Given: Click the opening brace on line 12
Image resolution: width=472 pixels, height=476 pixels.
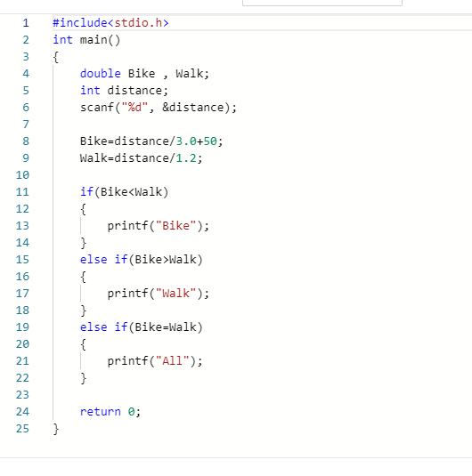Looking at the screenshot, I should [x=84, y=209].
